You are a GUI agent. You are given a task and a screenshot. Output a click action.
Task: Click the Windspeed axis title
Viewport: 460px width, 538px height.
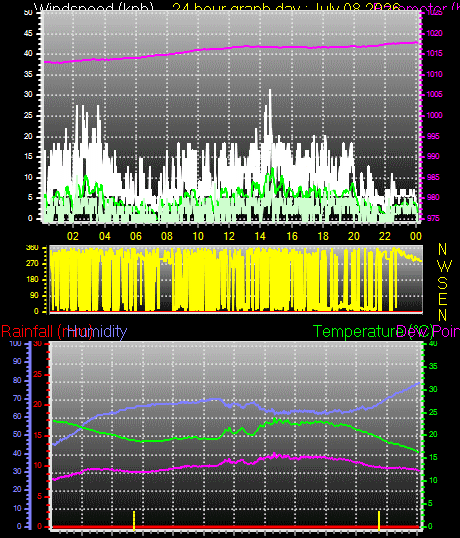[x=94, y=8]
